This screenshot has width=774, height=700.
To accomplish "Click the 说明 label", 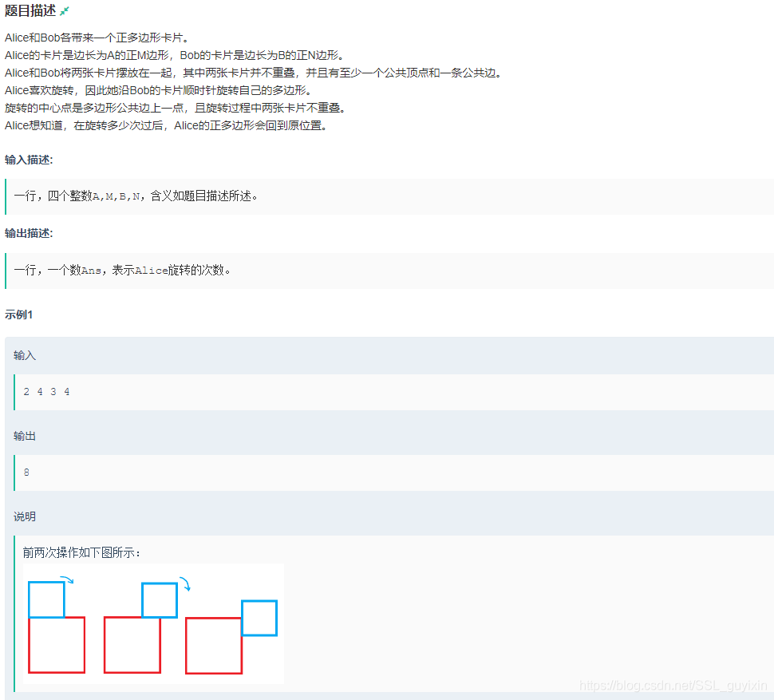I will [25, 517].
